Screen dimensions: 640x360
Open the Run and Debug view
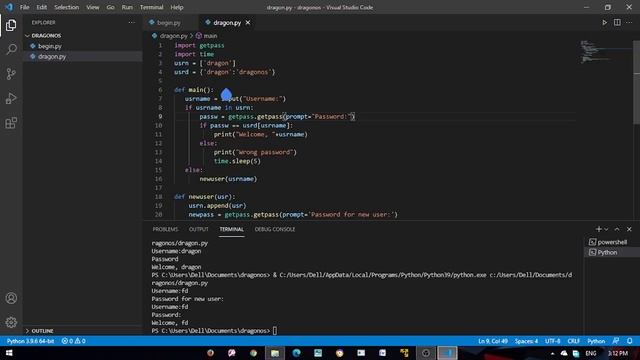[x=11, y=98]
